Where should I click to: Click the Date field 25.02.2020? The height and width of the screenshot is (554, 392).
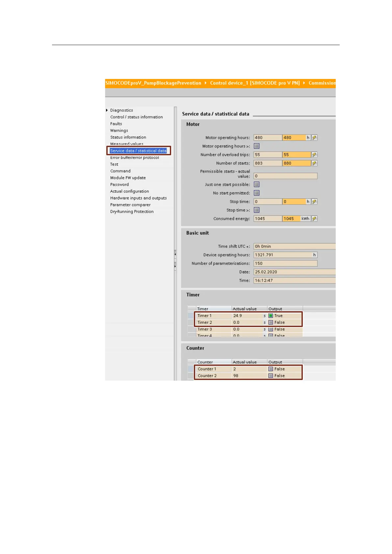295,272
